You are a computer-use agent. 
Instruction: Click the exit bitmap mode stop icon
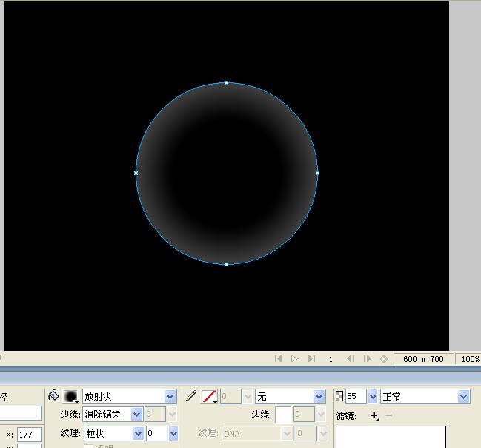(383, 359)
